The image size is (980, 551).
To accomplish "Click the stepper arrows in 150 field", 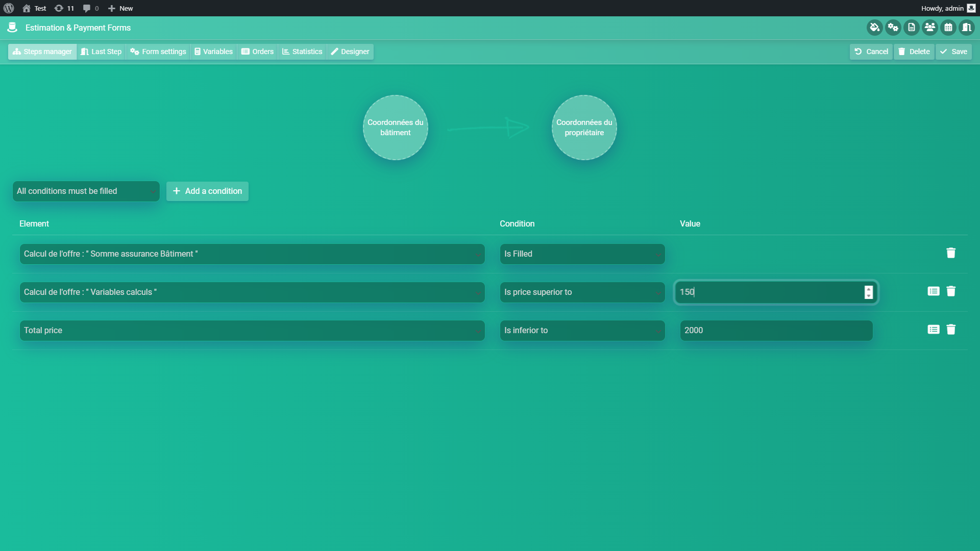I will [868, 292].
